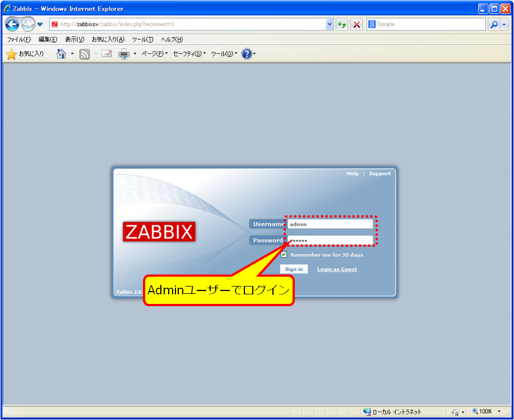Click the お気に入り favorites star button

click(25, 54)
